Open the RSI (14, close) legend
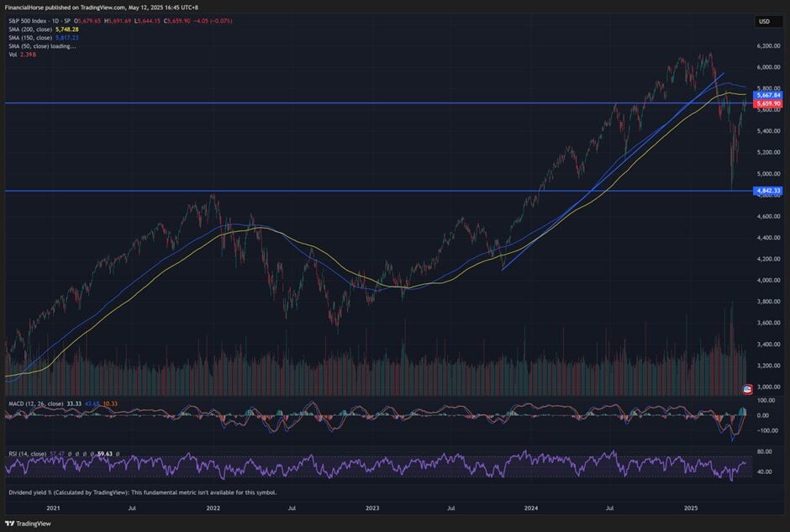This screenshot has height=532, width=790. (x=30, y=453)
